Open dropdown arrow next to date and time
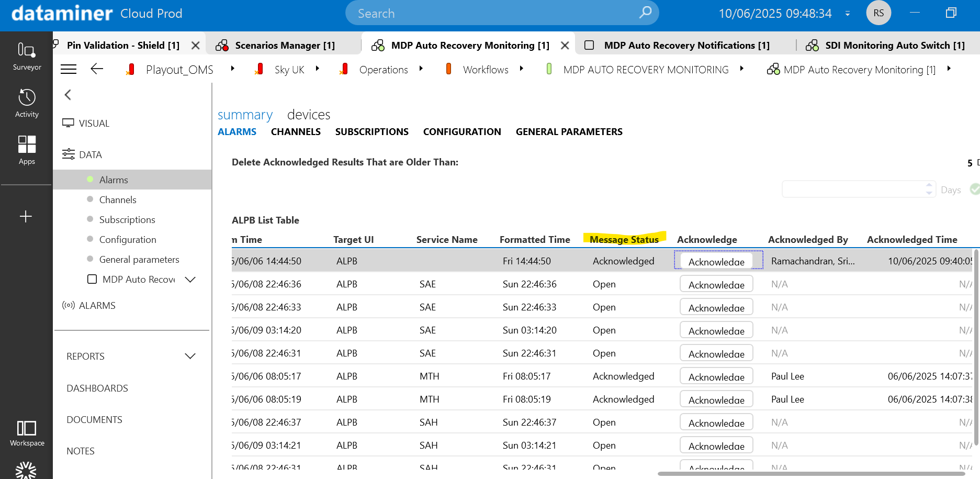This screenshot has height=479, width=980. coord(848,14)
